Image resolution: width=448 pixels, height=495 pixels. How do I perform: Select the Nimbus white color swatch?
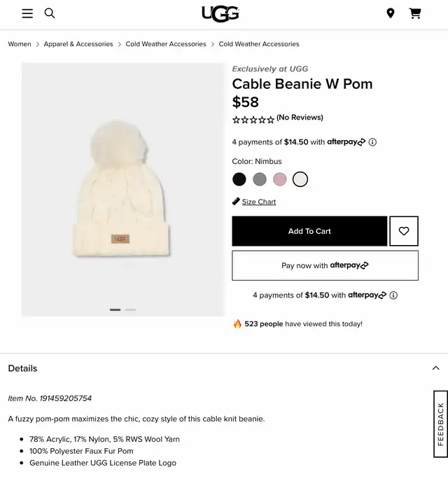tap(300, 179)
